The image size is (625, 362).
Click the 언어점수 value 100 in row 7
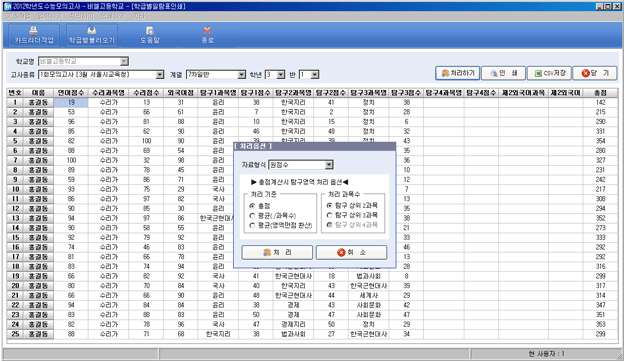click(71, 160)
